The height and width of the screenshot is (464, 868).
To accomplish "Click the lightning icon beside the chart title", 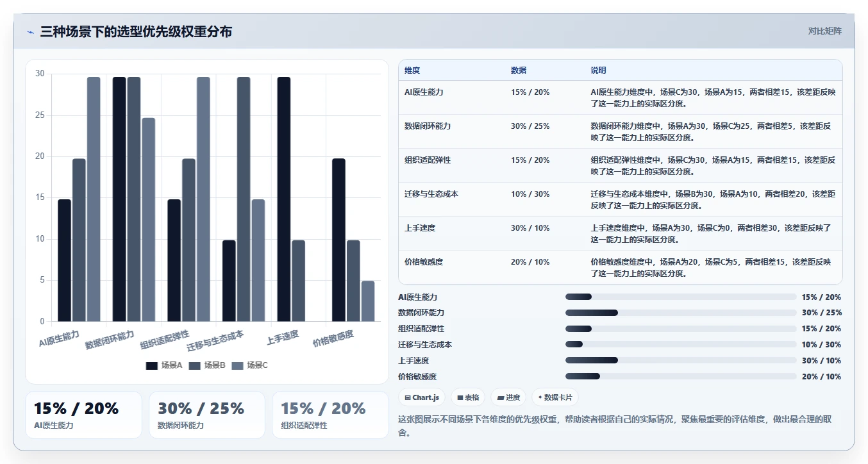I will [30, 32].
